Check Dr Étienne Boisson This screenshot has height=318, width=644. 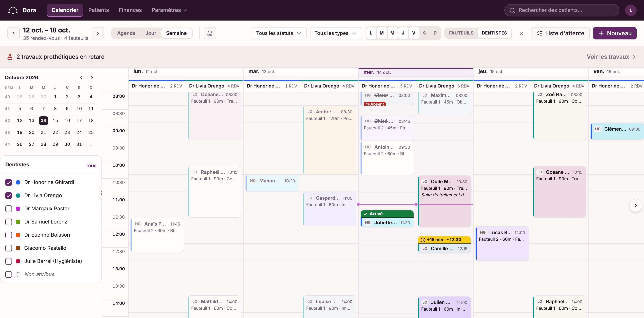pyautogui.click(x=9, y=235)
